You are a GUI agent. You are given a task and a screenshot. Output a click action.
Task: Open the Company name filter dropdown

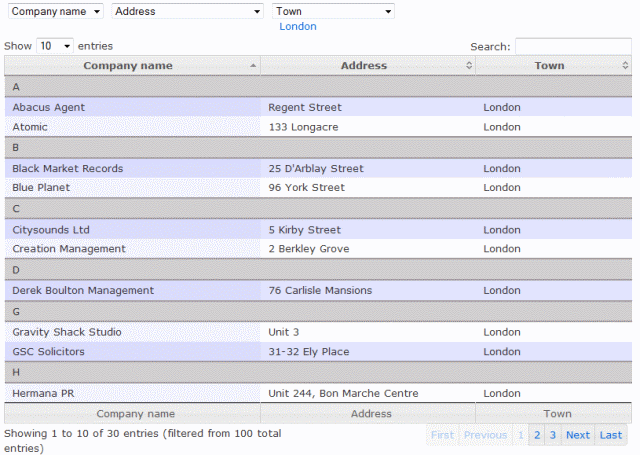56,11
